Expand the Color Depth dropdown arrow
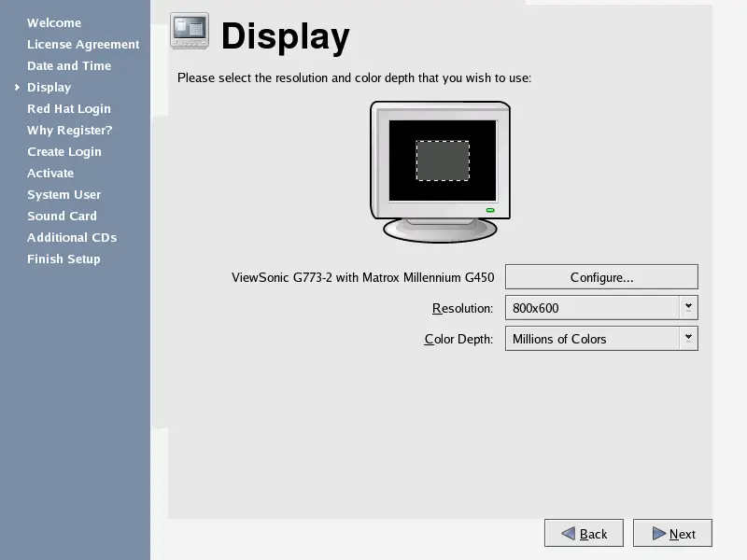The height and width of the screenshot is (560, 747). [688, 337]
